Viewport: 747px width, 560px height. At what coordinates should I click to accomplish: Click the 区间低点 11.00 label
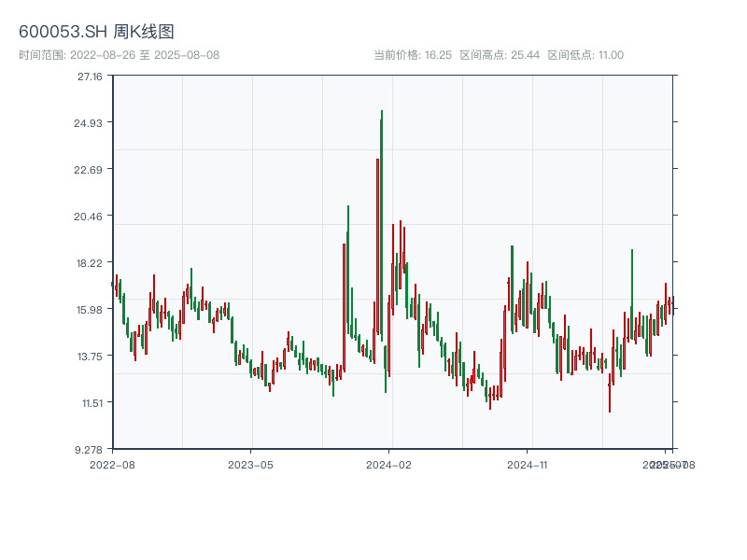click(x=585, y=55)
